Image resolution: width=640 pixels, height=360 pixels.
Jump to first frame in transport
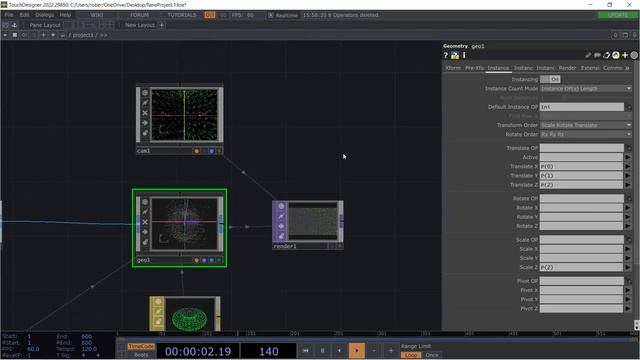[x=306, y=351]
